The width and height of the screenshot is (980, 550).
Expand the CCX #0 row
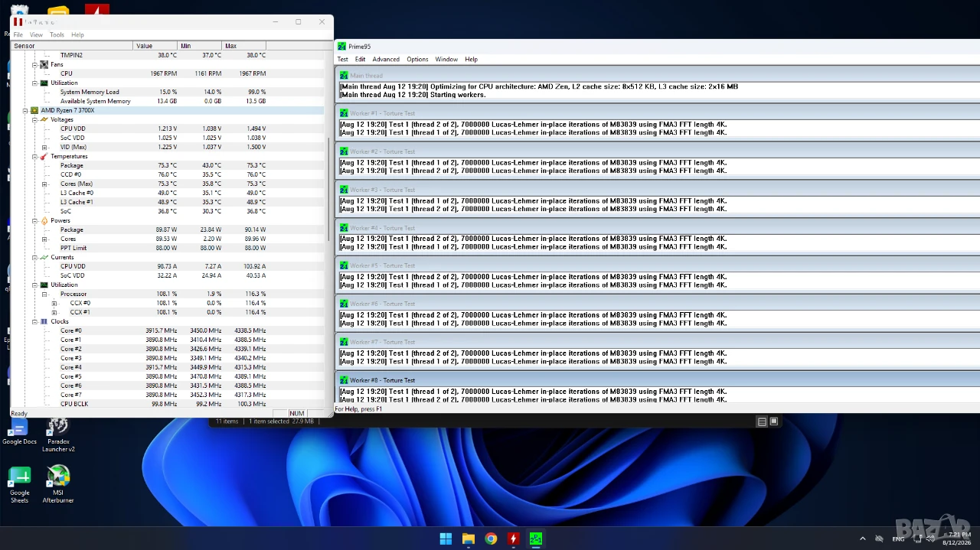54,303
